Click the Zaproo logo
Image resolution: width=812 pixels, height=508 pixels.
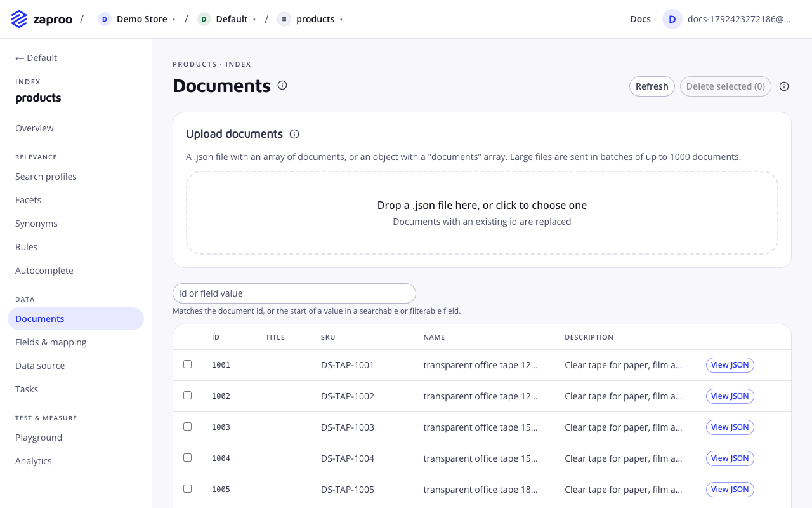click(x=41, y=19)
